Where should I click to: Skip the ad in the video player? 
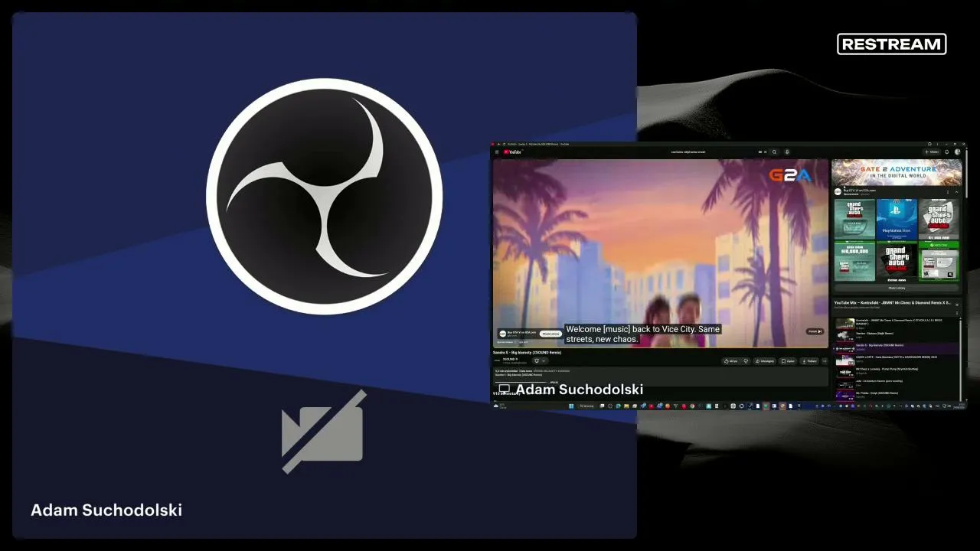(815, 331)
